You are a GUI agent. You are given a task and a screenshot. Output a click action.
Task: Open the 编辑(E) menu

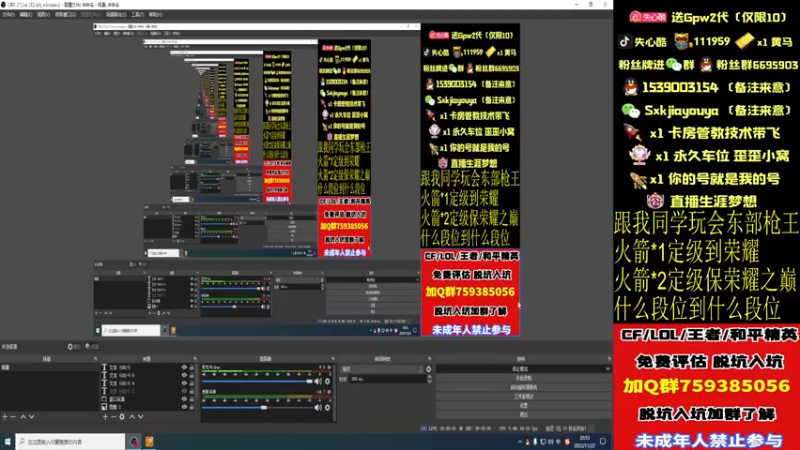(26, 15)
